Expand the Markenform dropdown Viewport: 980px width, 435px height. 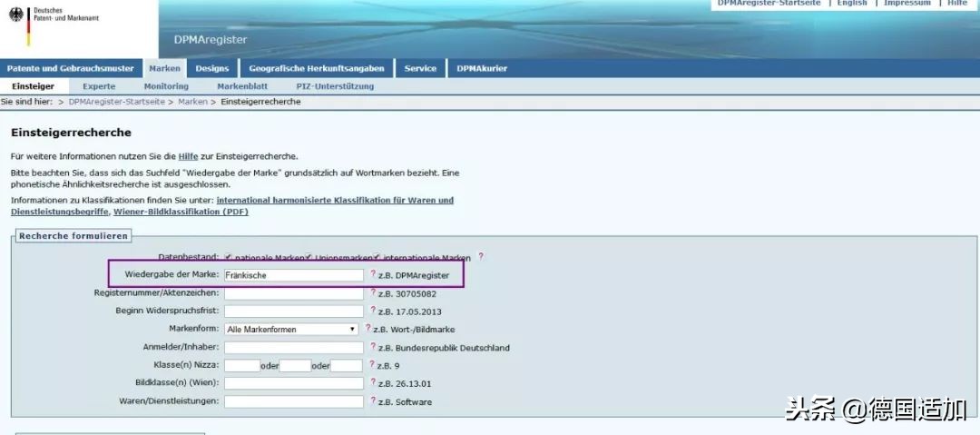coord(291,329)
